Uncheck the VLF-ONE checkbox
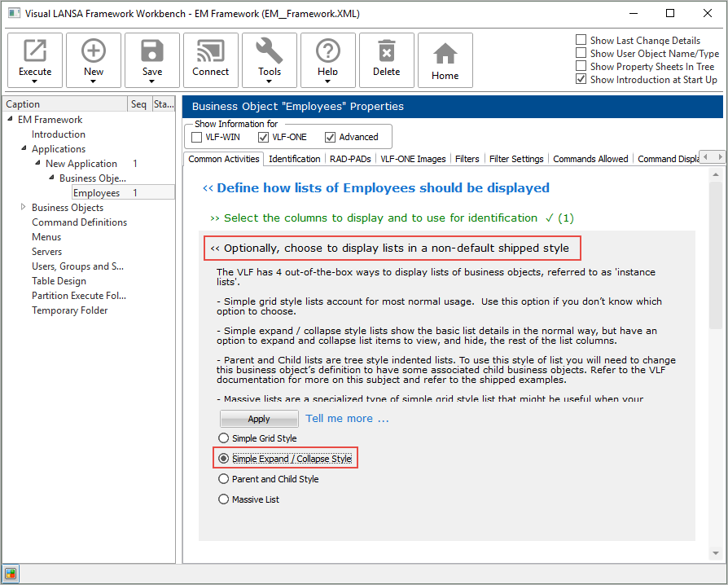This screenshot has width=728, height=585. coord(263,137)
